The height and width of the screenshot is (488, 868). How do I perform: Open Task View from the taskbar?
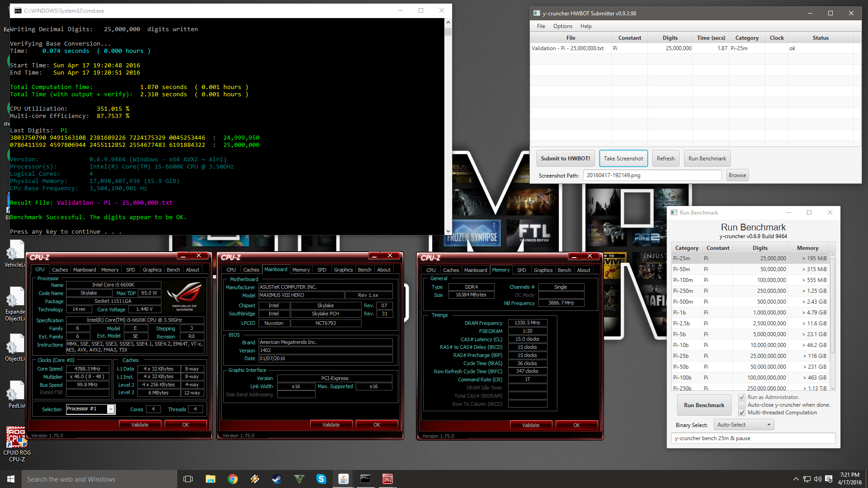tap(188, 479)
